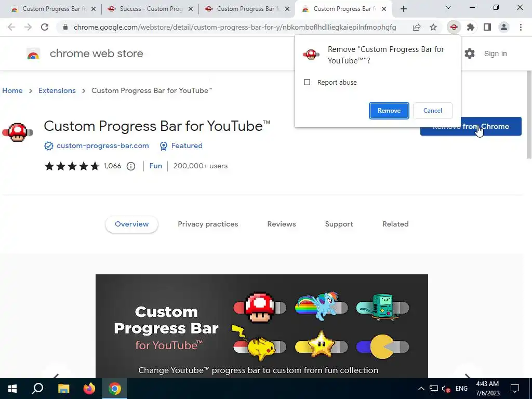Open the Support tab
Image resolution: width=532 pixels, height=399 pixels.
coord(339,224)
